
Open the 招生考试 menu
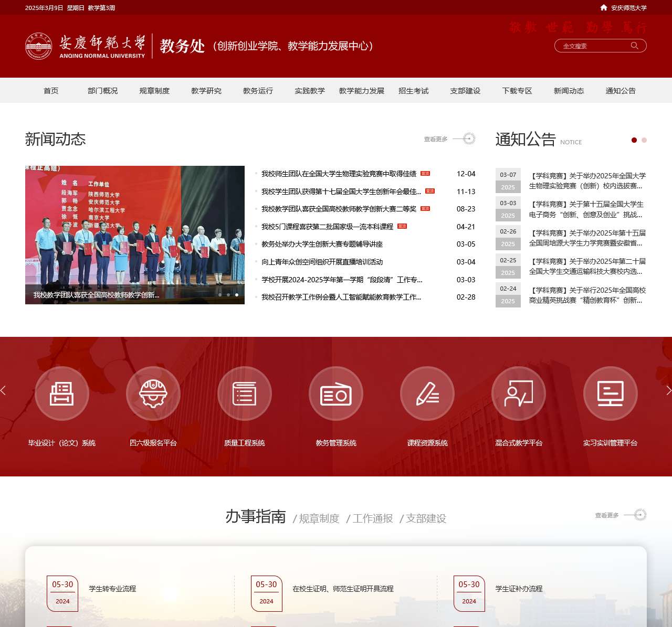pos(414,91)
